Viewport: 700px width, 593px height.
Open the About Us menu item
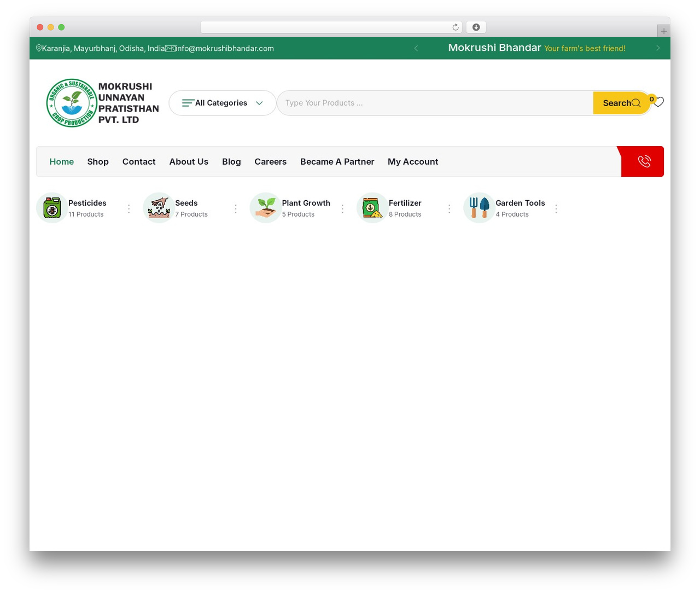[x=189, y=161]
